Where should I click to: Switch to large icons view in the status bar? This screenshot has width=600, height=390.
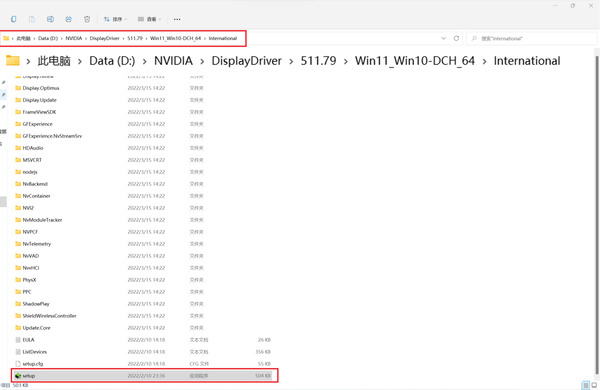point(594,385)
